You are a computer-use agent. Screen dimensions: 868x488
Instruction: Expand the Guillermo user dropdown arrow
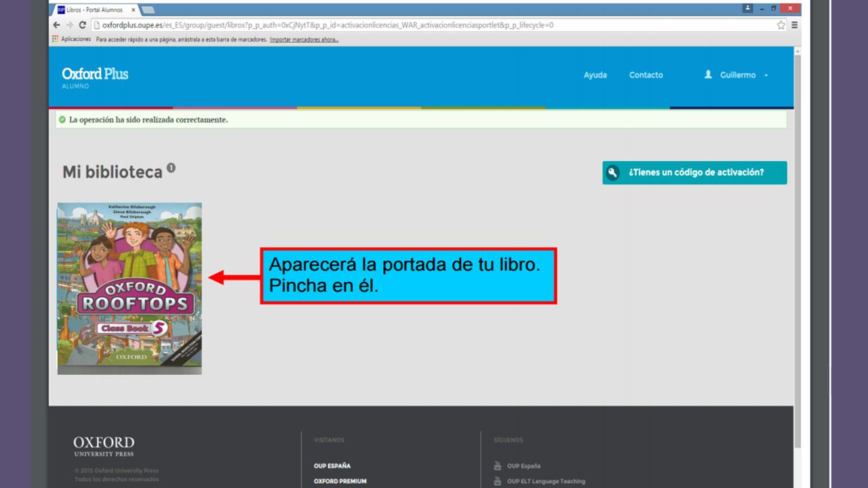click(766, 75)
